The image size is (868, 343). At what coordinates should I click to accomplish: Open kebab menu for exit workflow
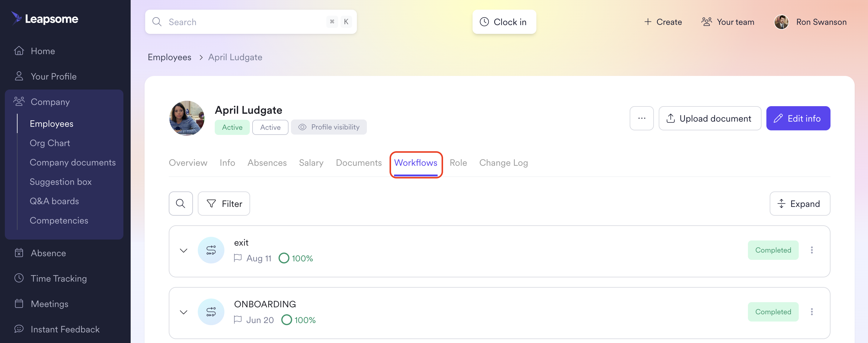pyautogui.click(x=811, y=250)
